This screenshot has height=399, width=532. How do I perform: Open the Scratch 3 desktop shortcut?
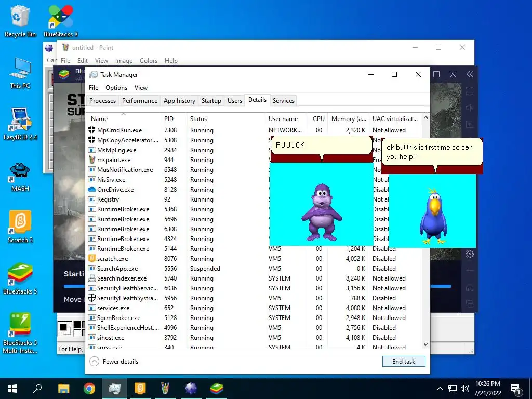click(20, 227)
